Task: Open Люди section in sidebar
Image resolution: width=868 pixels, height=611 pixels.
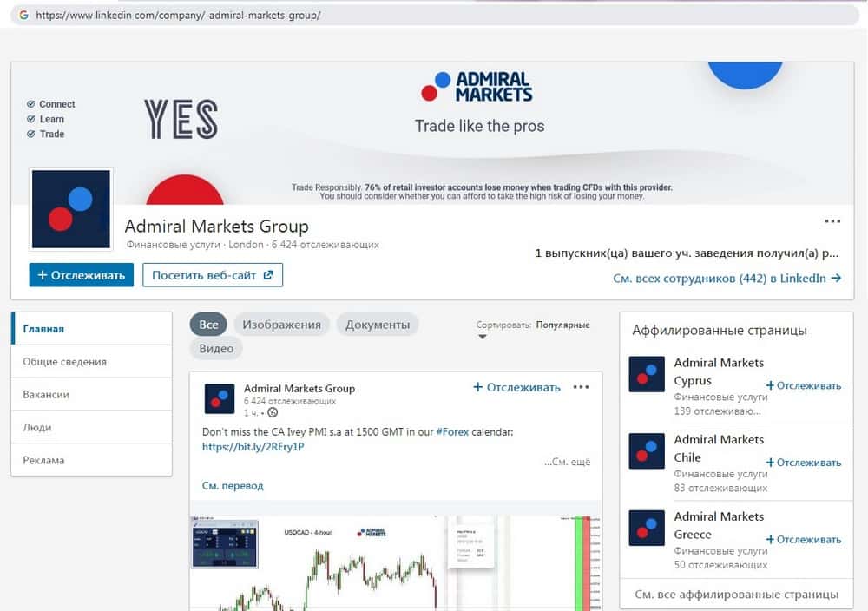Action: coord(91,427)
